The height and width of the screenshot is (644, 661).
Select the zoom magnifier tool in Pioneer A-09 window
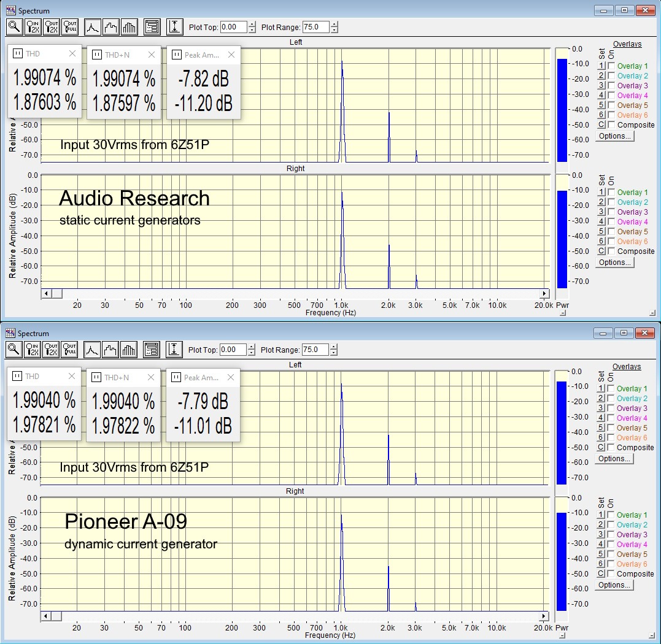(14, 350)
